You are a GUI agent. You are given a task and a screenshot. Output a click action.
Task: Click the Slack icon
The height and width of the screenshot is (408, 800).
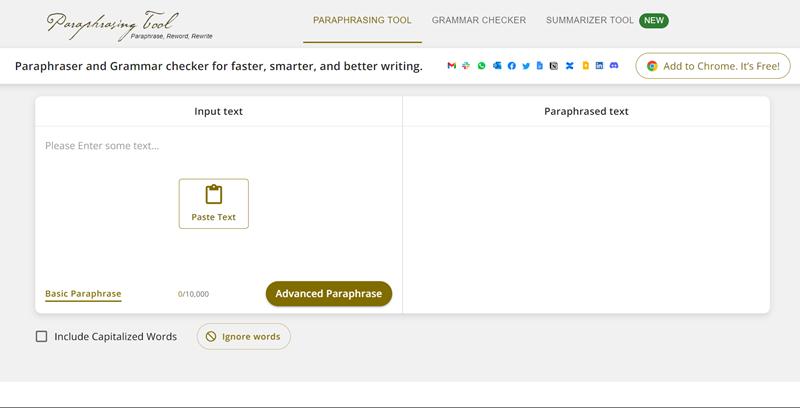coord(466,66)
